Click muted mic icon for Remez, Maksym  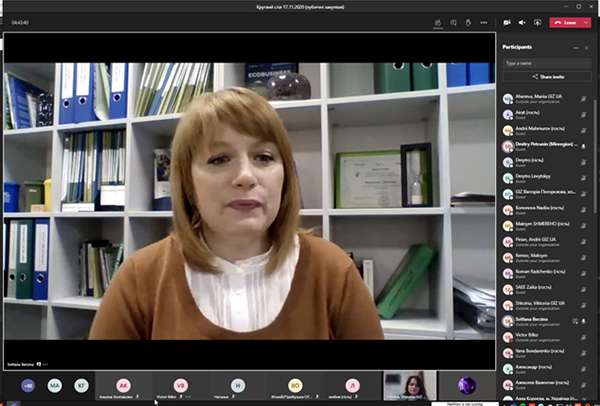(584, 258)
